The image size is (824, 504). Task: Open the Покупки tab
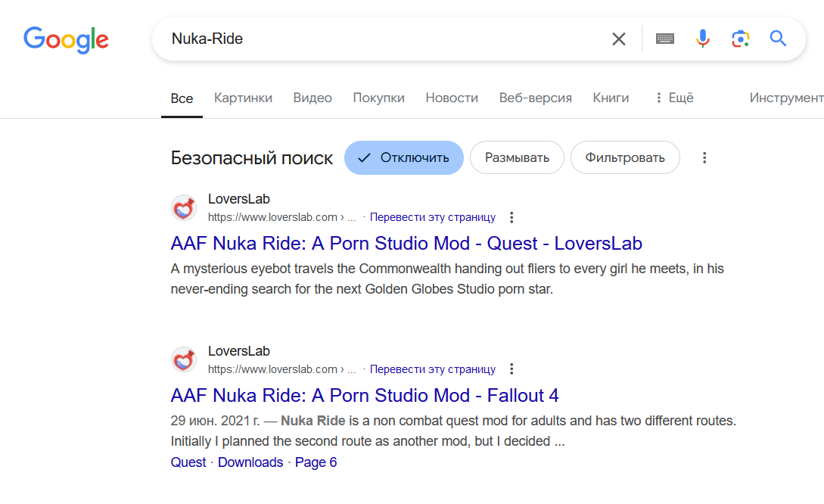point(379,98)
